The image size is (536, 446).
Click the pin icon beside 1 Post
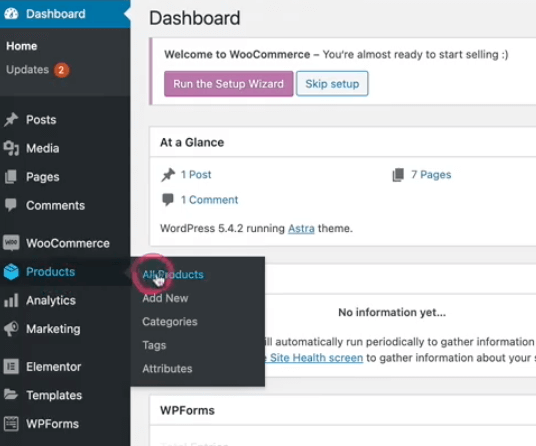168,175
